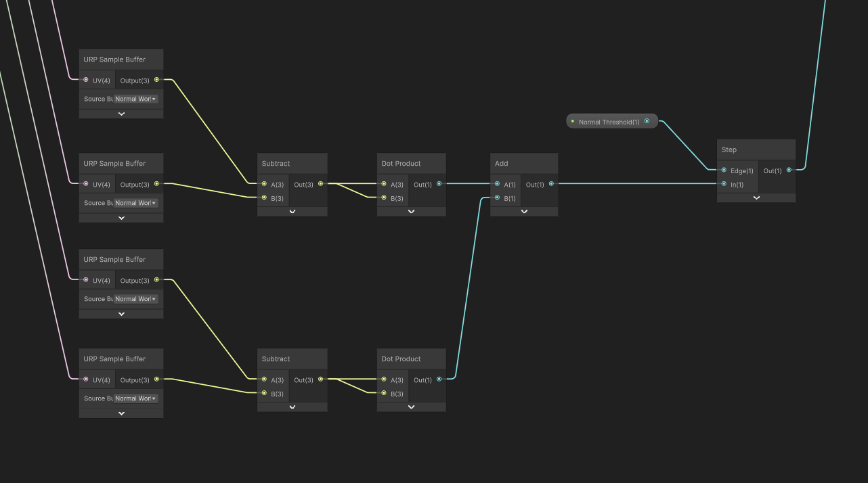Click the A(1) input port on the Add node

pos(497,183)
